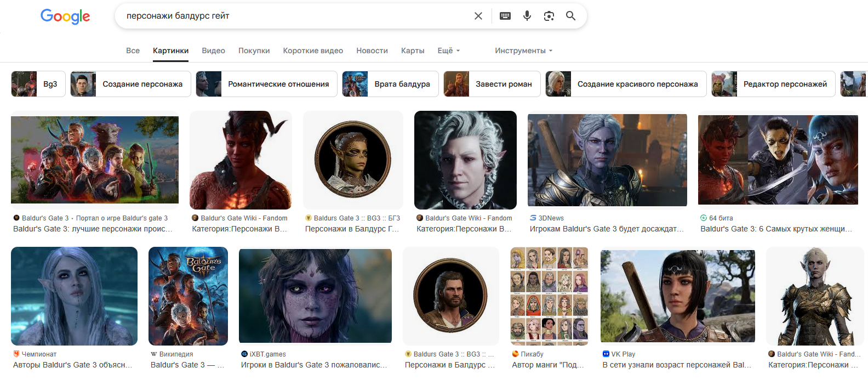The image size is (868, 379).
Task: Open the 'Персонажи в Балдурс Г…' link with БГ3 source
Action: (x=352, y=229)
